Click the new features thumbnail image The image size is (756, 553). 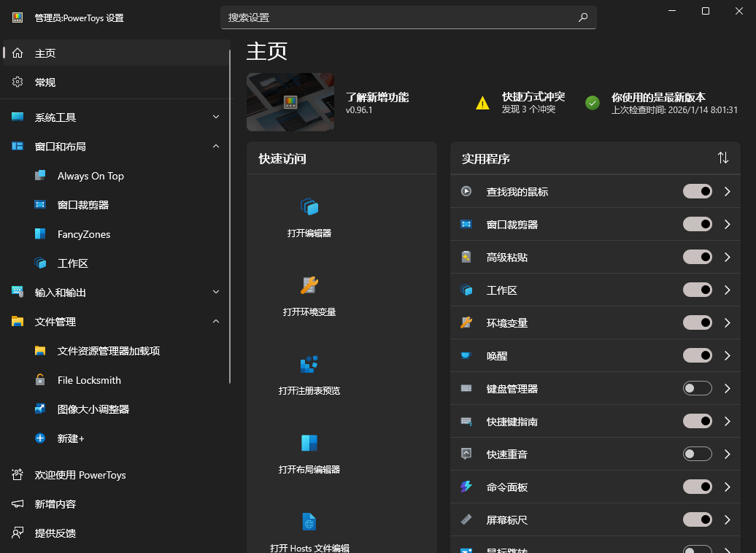click(x=290, y=101)
